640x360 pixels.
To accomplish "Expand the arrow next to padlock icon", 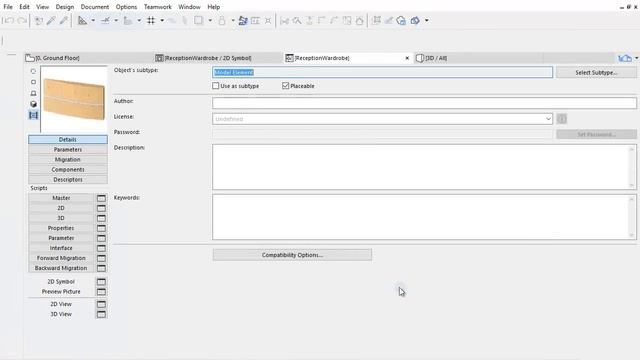I will (x=233, y=20).
